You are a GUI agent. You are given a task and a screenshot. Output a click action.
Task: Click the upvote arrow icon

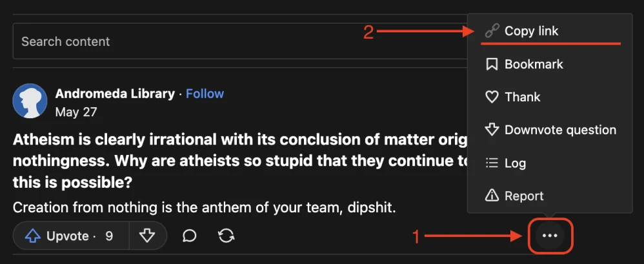tap(32, 236)
